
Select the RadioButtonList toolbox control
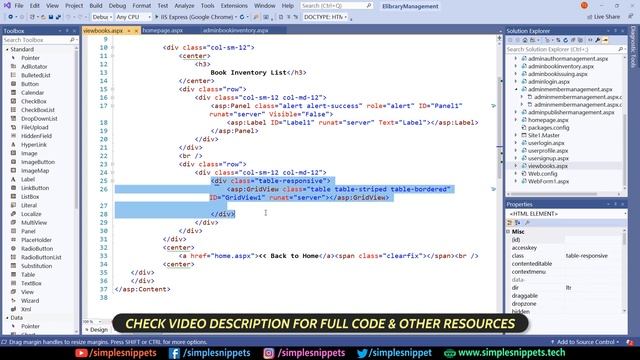[x=41, y=257]
